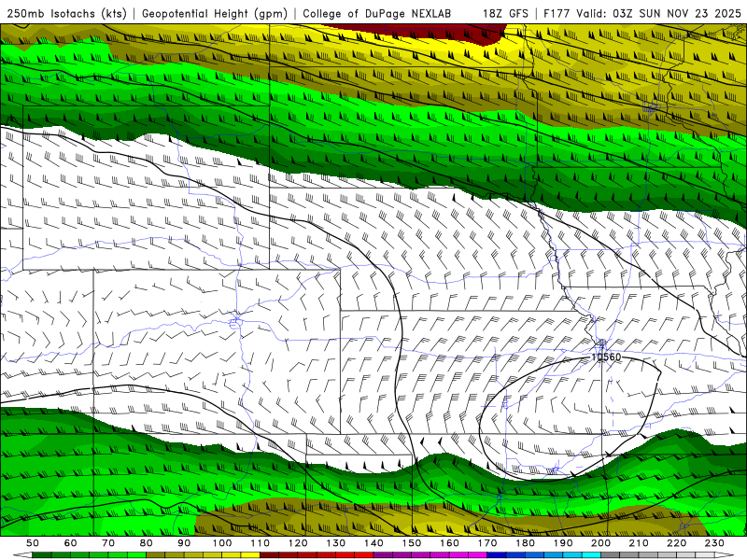Click the 90 value on the color scale
This screenshot has height=560, width=747.
pyautogui.click(x=184, y=543)
